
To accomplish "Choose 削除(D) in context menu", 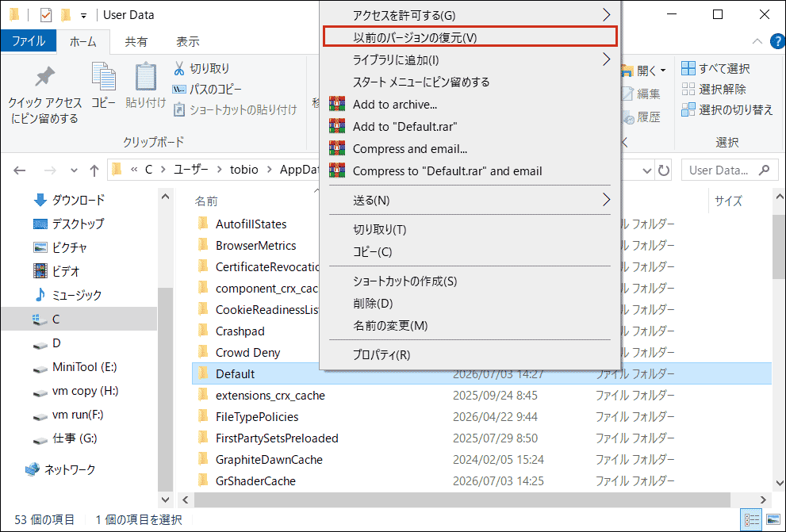I will (470, 303).
